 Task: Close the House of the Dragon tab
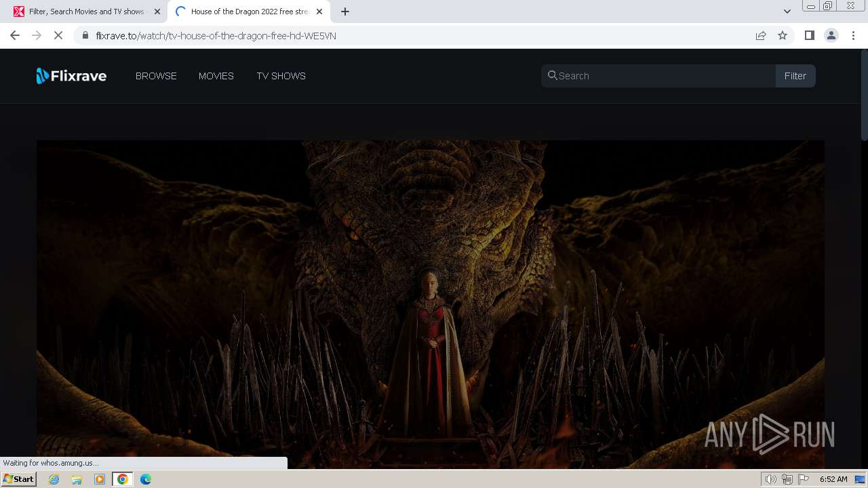pos(319,12)
